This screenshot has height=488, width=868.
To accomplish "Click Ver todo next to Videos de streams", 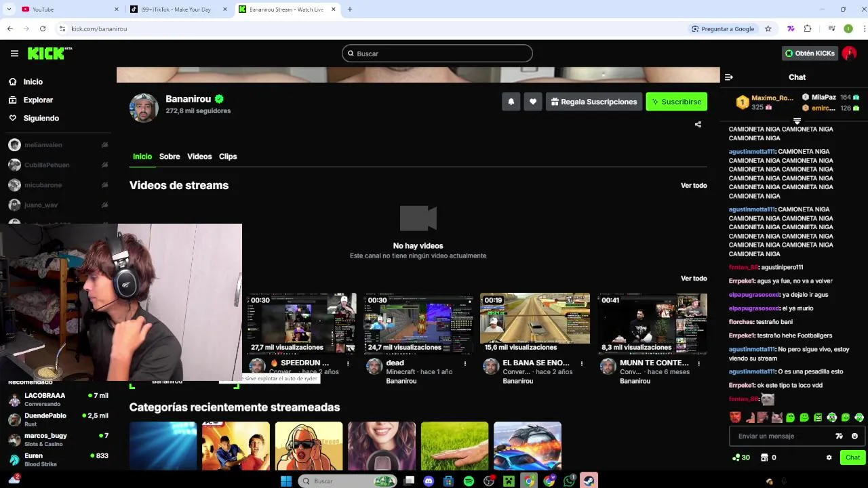I will tap(694, 185).
